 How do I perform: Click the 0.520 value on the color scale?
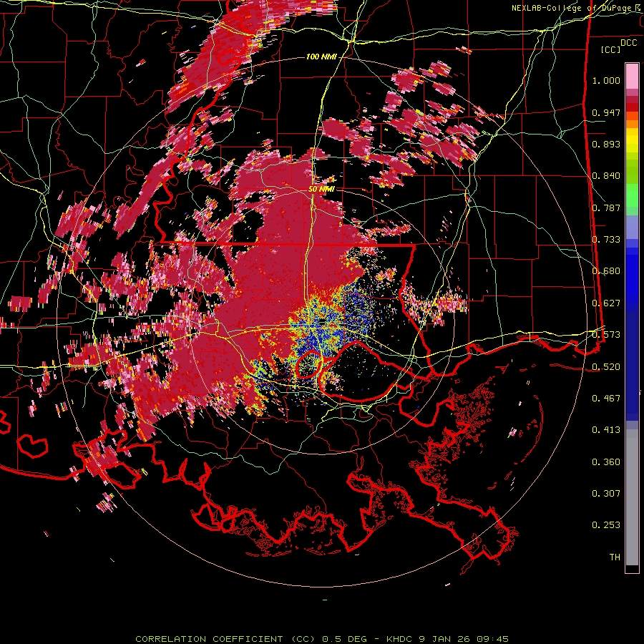pos(606,366)
